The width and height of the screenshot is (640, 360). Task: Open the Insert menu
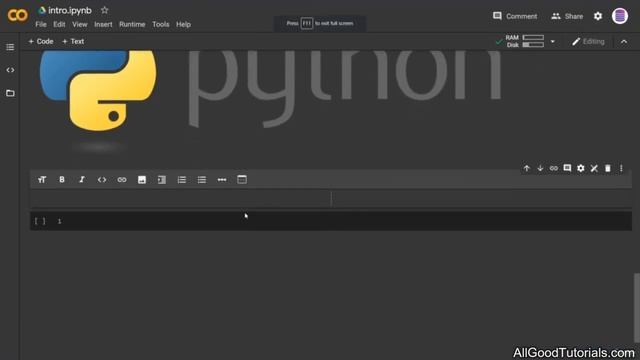pyautogui.click(x=103, y=24)
